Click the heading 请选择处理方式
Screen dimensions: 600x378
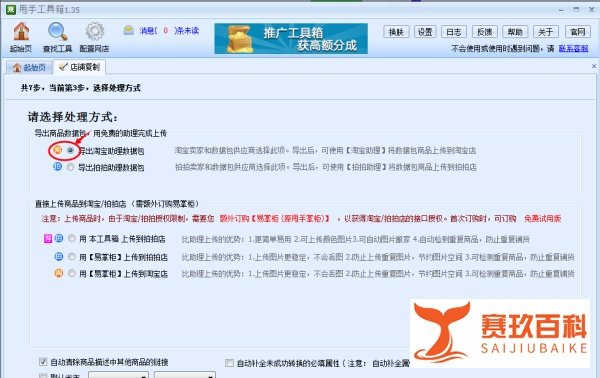pos(73,117)
